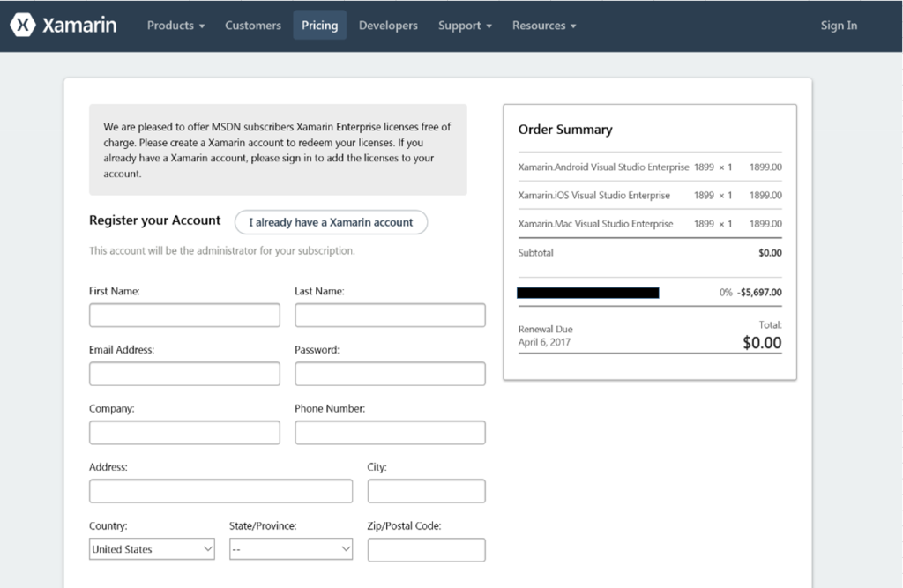The image size is (903, 588).
Task: Click 'Xamarin.iOS Visual Studio Enterprise' line item
Action: (x=650, y=195)
